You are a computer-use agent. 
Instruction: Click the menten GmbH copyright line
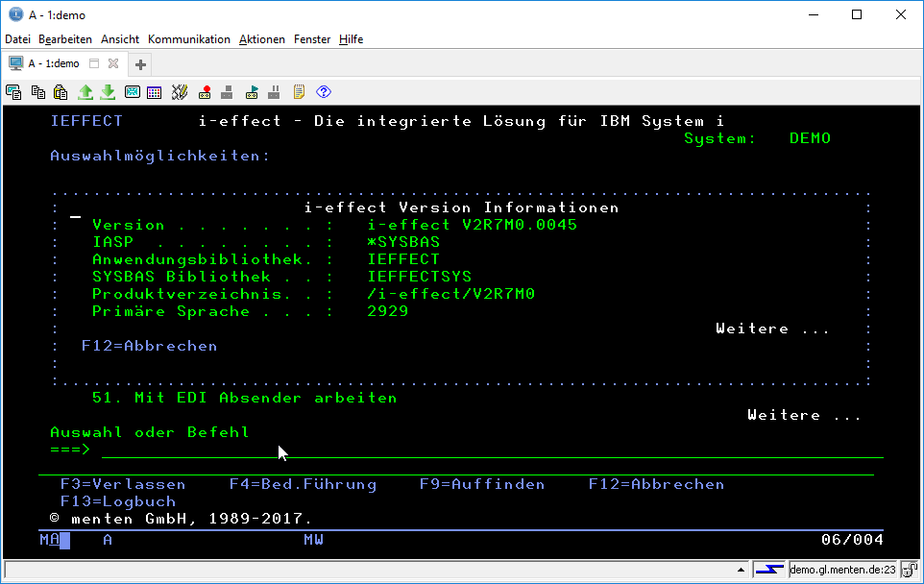pyautogui.click(x=181, y=520)
